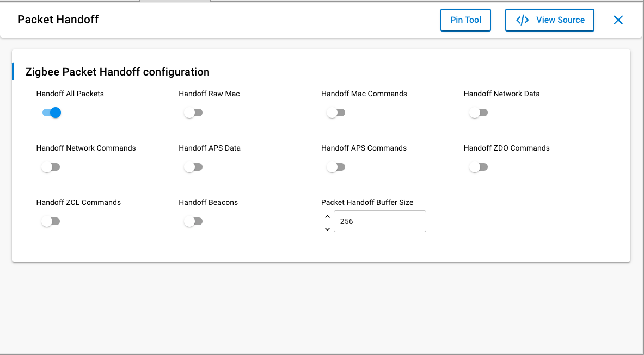
Task: Enable Handoff Network Data
Action: (x=479, y=112)
